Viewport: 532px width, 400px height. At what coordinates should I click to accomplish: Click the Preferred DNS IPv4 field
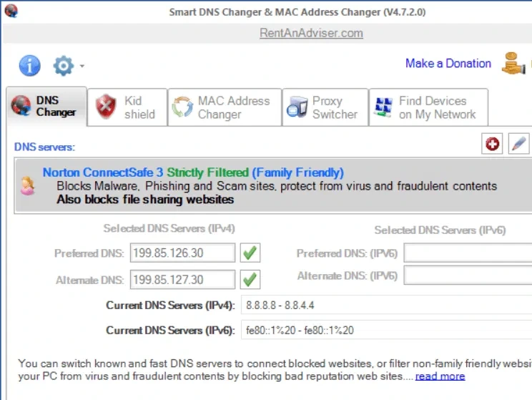(x=182, y=253)
